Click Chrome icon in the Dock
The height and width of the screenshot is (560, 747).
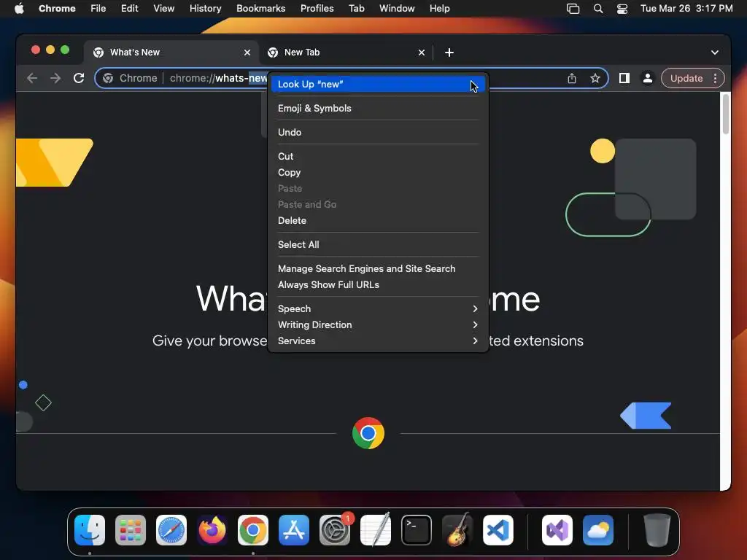point(253,530)
